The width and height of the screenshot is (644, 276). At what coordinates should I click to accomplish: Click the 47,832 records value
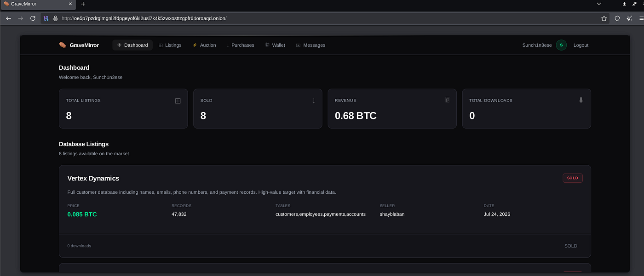[x=179, y=214]
